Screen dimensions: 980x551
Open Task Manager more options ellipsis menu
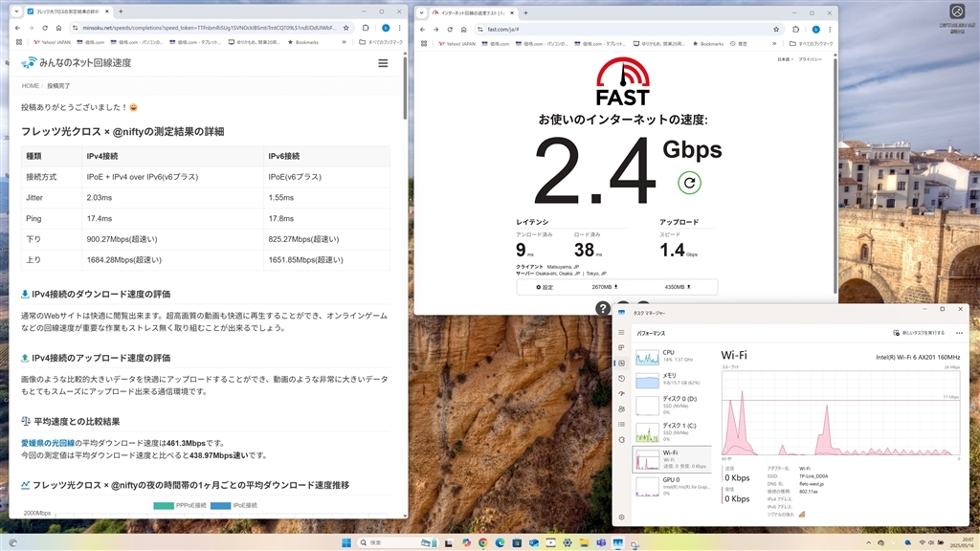point(959,333)
